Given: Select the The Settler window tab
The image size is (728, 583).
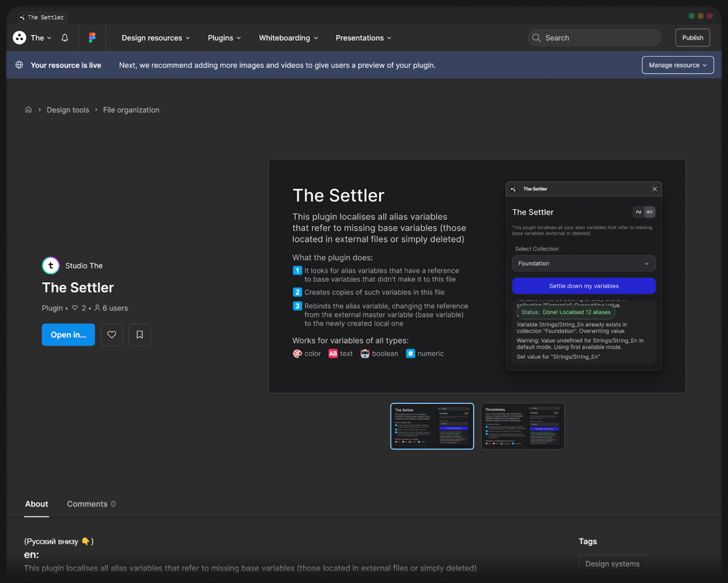Looking at the screenshot, I should (43, 17).
